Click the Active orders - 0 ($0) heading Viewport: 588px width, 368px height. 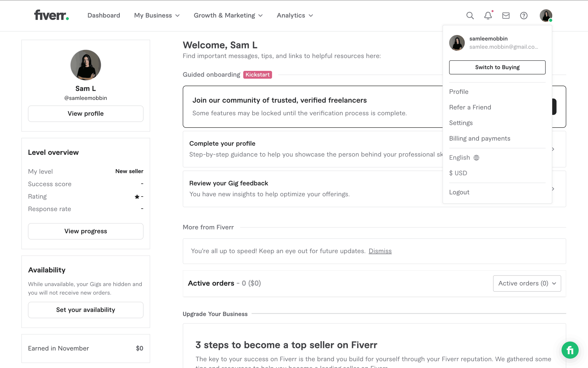[x=224, y=283]
